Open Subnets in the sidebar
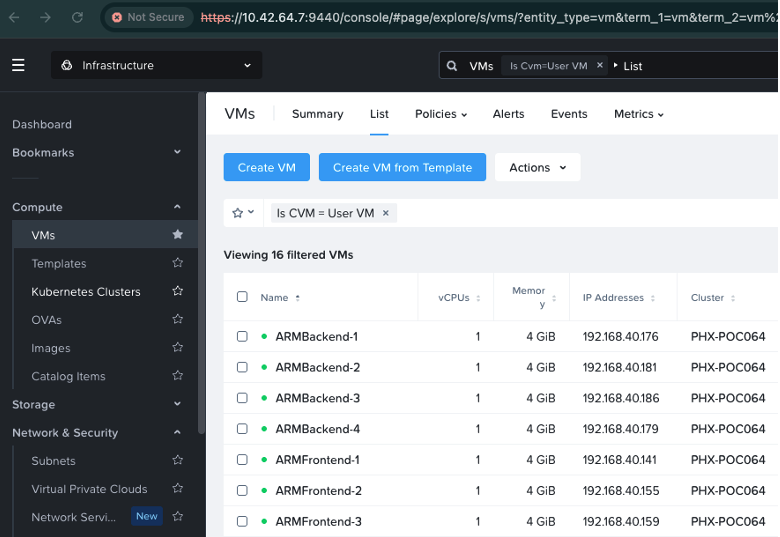The height and width of the screenshot is (537, 780). (x=53, y=461)
